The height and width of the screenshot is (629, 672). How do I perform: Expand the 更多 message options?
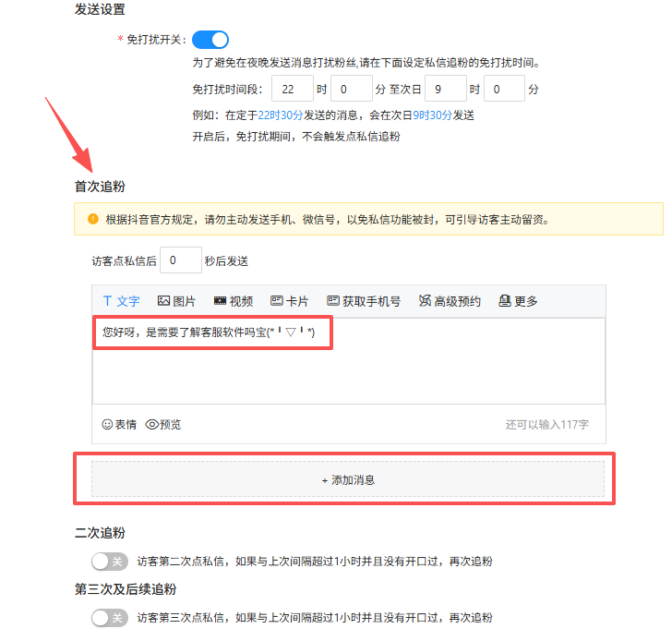click(518, 301)
